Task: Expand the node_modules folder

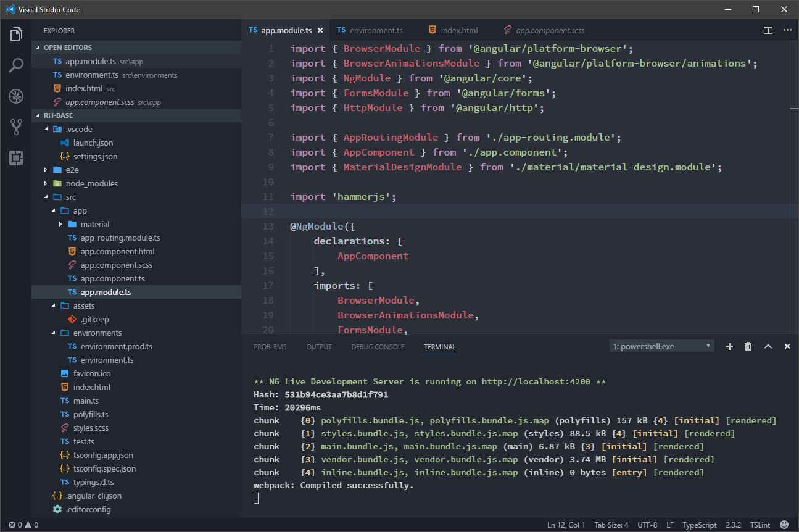Action: click(x=46, y=183)
